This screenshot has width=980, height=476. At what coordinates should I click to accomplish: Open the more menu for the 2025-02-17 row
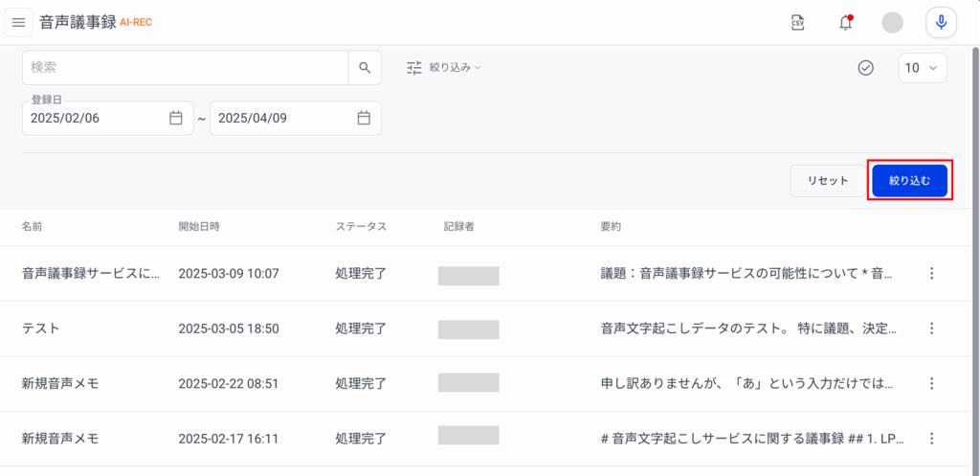[x=931, y=439]
